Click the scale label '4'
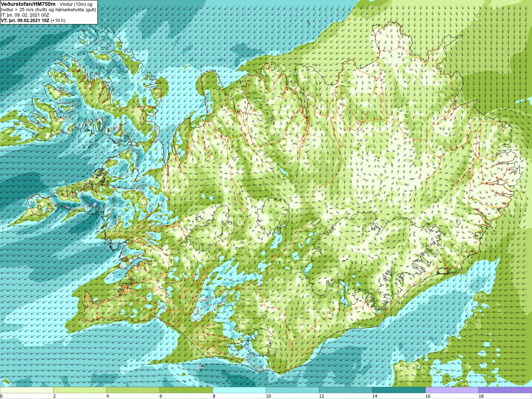The height and width of the screenshot is (399, 532). click(x=108, y=396)
